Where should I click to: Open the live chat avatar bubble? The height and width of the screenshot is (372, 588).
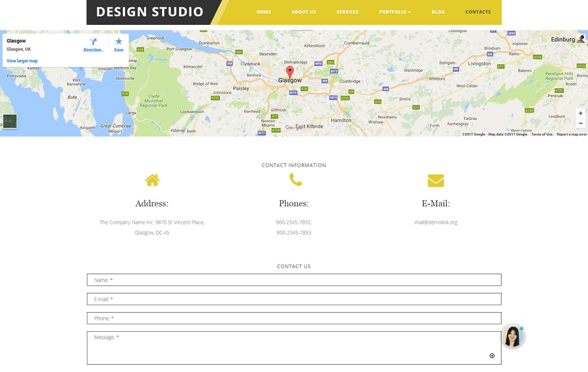coord(512,336)
